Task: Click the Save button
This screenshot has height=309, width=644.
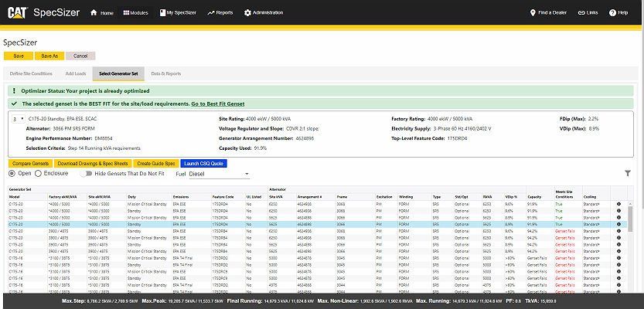Action: (18, 56)
